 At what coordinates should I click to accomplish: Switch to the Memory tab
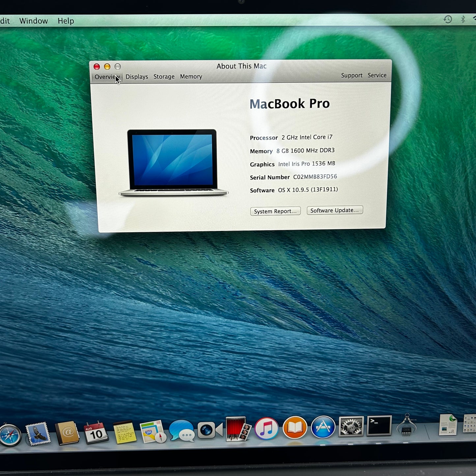coord(191,76)
